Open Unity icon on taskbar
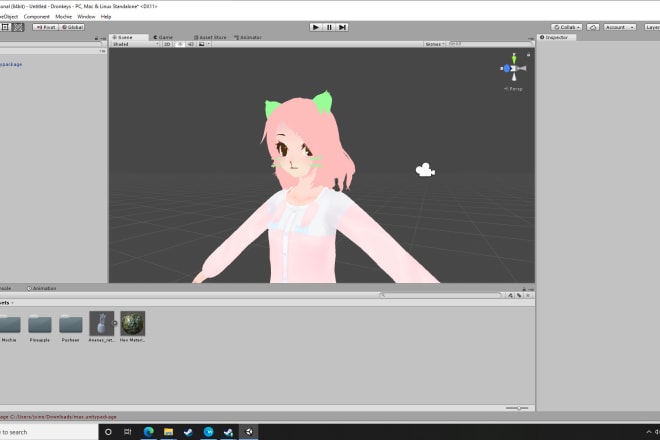The height and width of the screenshot is (440, 660). 249,432
